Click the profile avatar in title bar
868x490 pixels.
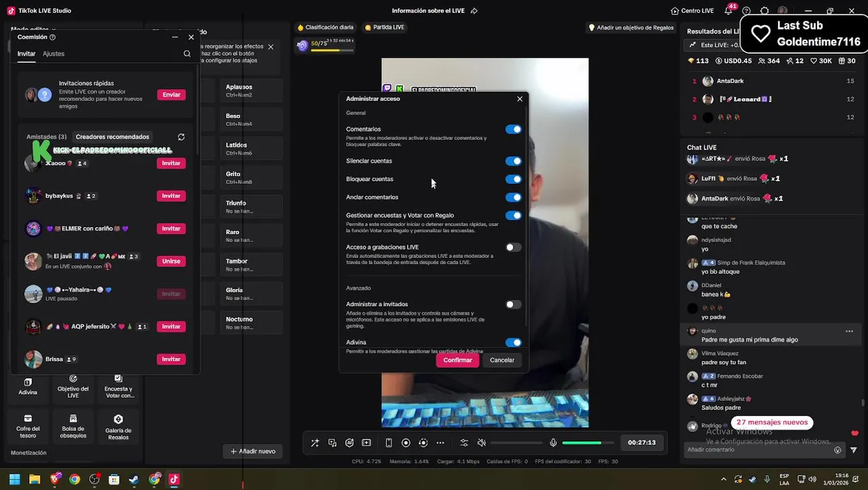click(782, 11)
